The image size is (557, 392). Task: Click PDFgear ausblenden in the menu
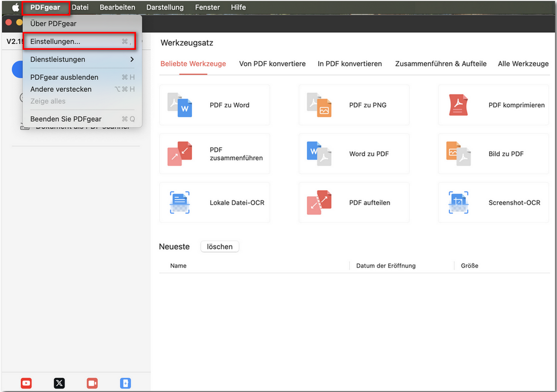(x=64, y=77)
